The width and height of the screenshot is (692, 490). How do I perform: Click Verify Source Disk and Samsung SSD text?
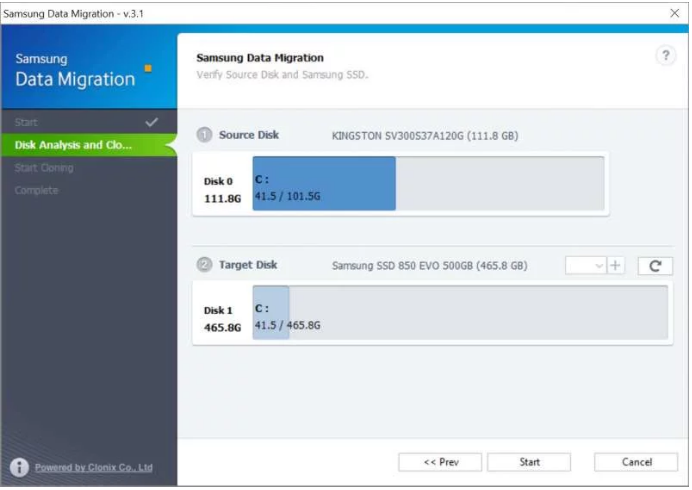[282, 75]
